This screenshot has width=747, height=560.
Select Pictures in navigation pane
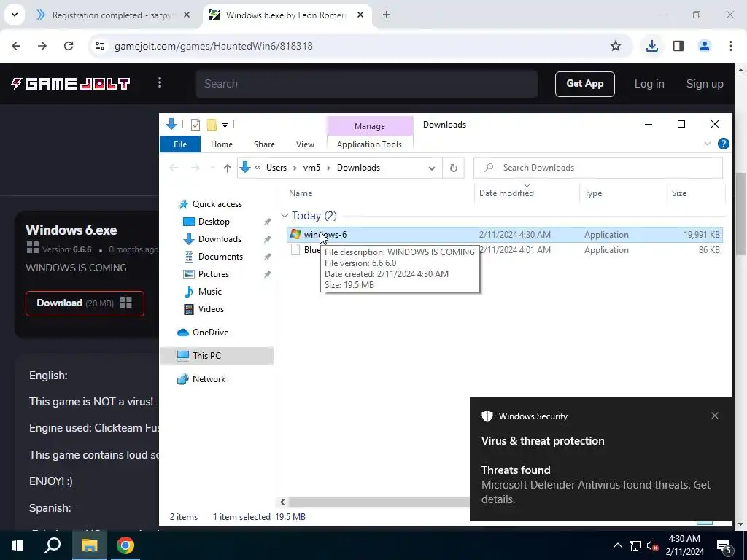pos(214,274)
